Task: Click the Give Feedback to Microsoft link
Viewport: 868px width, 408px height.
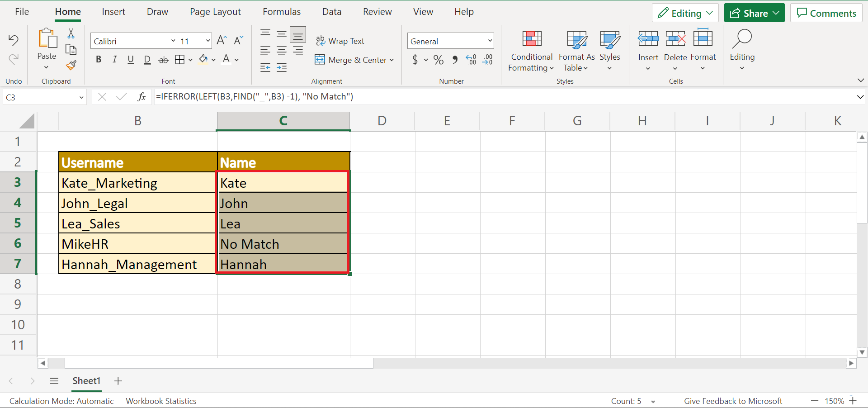Action: [x=733, y=400]
